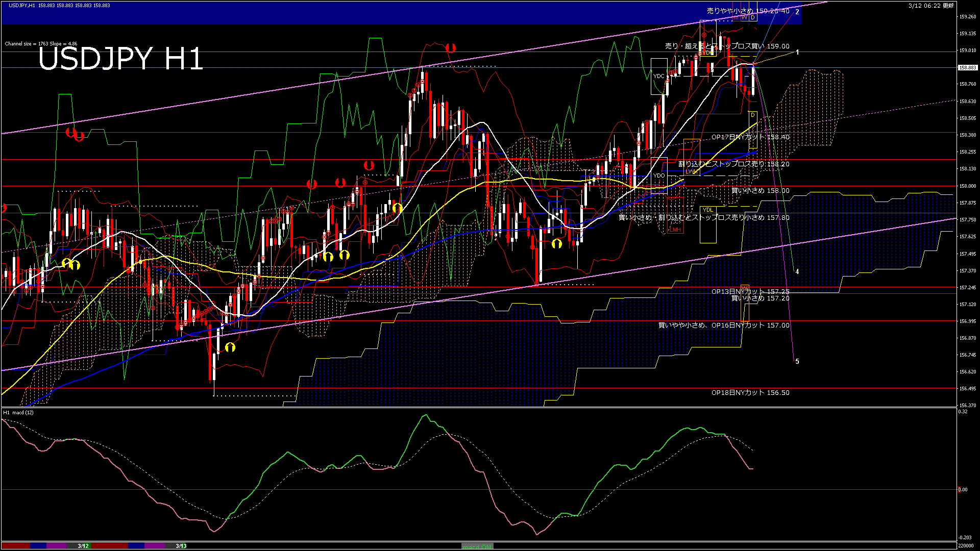980x551 pixels.
Task: Click the orange LWH level marker
Action: 692,171
